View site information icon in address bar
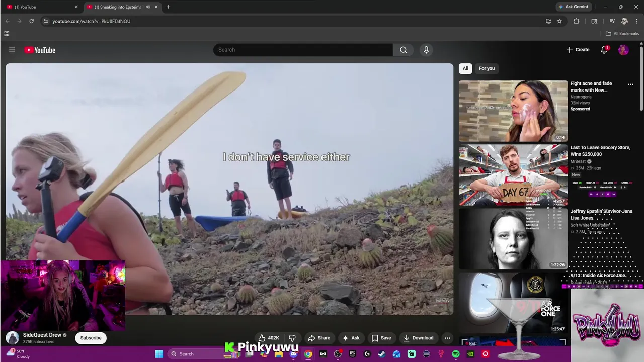Screen dimensions: 644x362 point(46,21)
